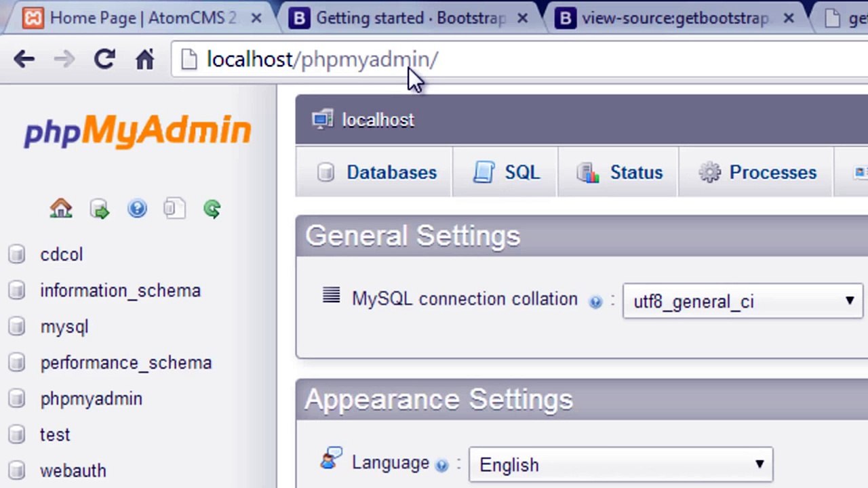Click the address bar showing localhost/phpmyadmin/
The image size is (868, 488).
(x=519, y=60)
